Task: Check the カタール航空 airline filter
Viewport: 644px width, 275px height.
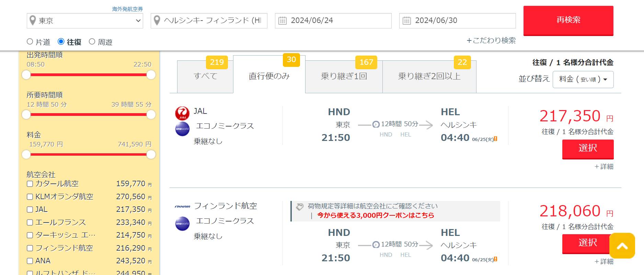Action: pyautogui.click(x=30, y=184)
